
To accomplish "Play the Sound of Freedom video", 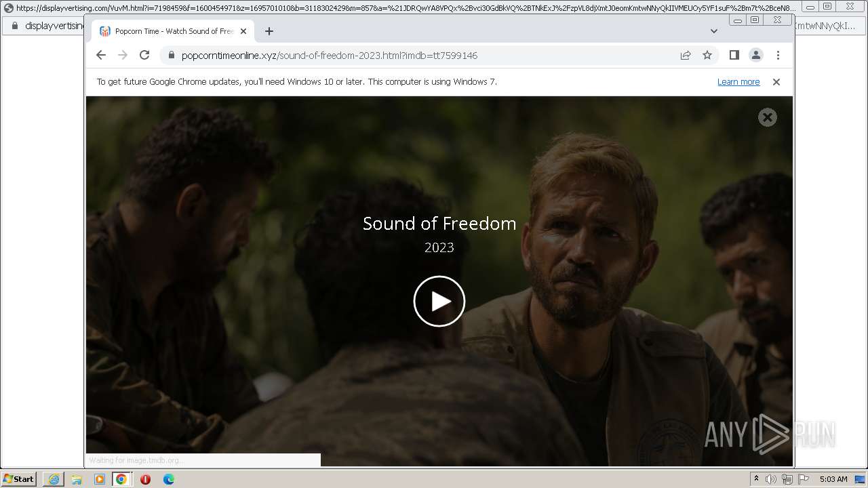I will point(439,301).
